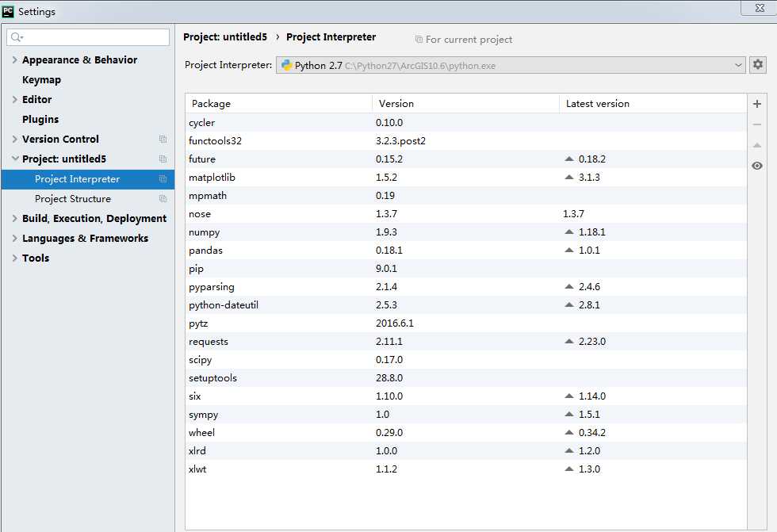Expand the Tools section
Image resolution: width=777 pixels, height=532 pixels.
[x=14, y=258]
